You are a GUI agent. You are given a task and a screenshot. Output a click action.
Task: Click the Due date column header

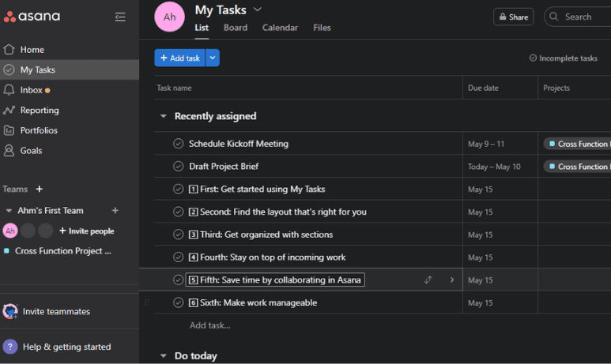483,88
